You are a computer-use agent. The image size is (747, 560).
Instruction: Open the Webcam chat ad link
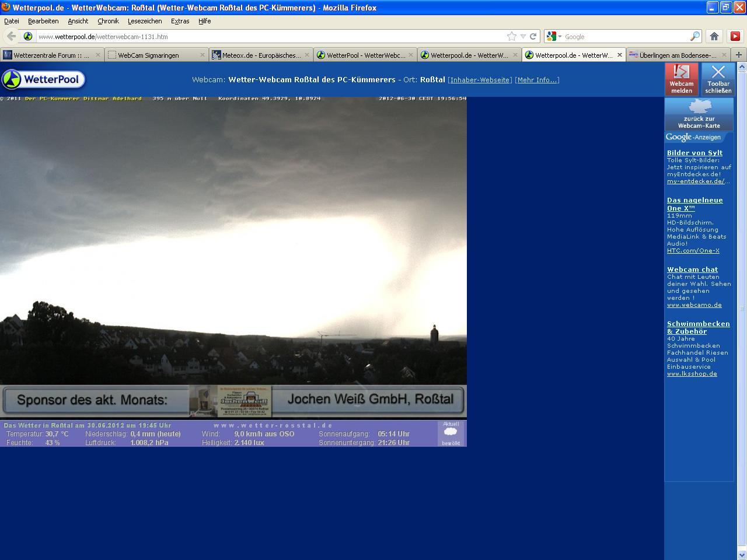point(692,269)
